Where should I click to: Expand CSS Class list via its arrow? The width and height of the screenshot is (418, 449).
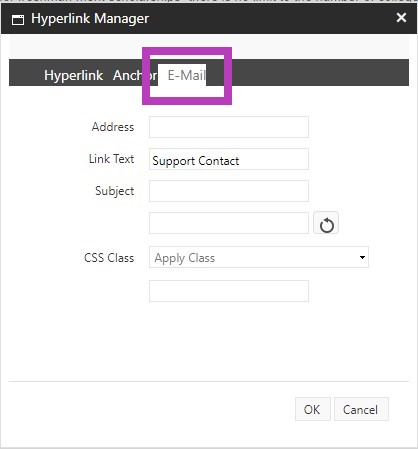[362, 257]
